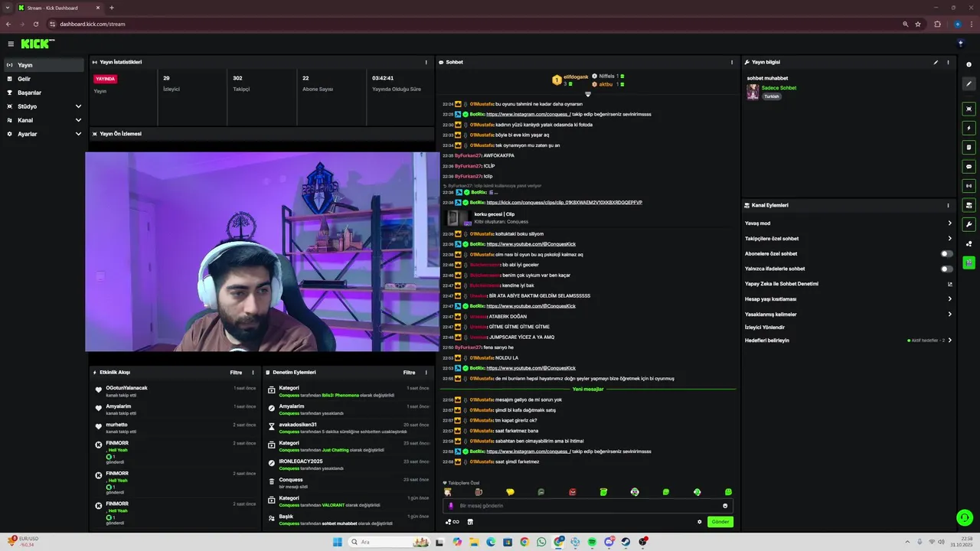
Task: Open Filtre in Etkinlik Akışı panel
Action: point(236,373)
